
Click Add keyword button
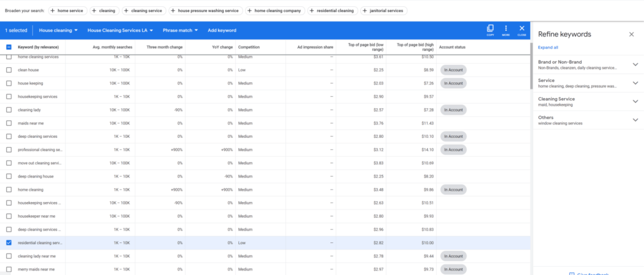tap(222, 30)
